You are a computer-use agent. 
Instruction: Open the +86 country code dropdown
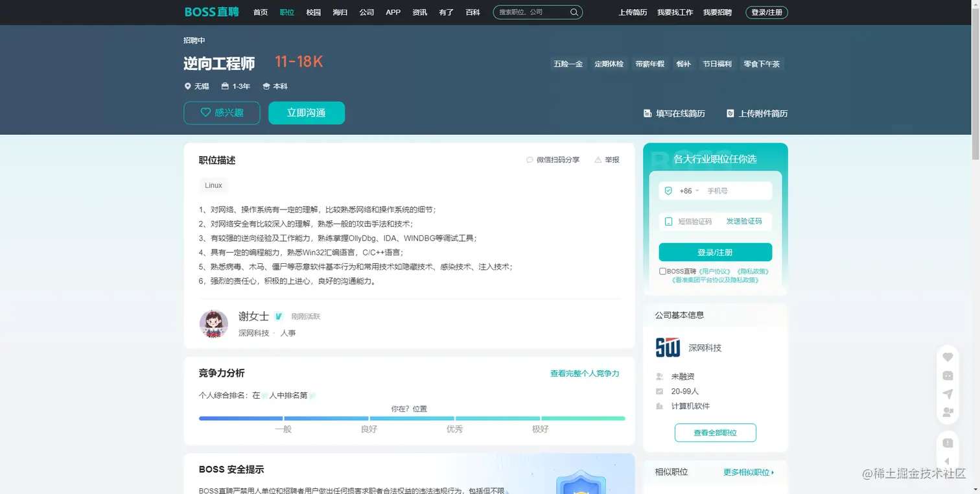(x=689, y=191)
